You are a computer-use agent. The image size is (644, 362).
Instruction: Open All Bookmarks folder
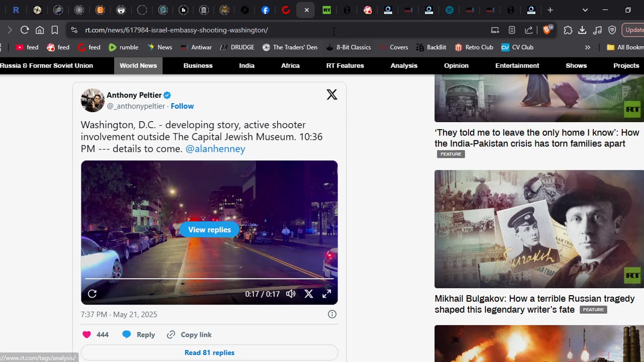point(624,47)
